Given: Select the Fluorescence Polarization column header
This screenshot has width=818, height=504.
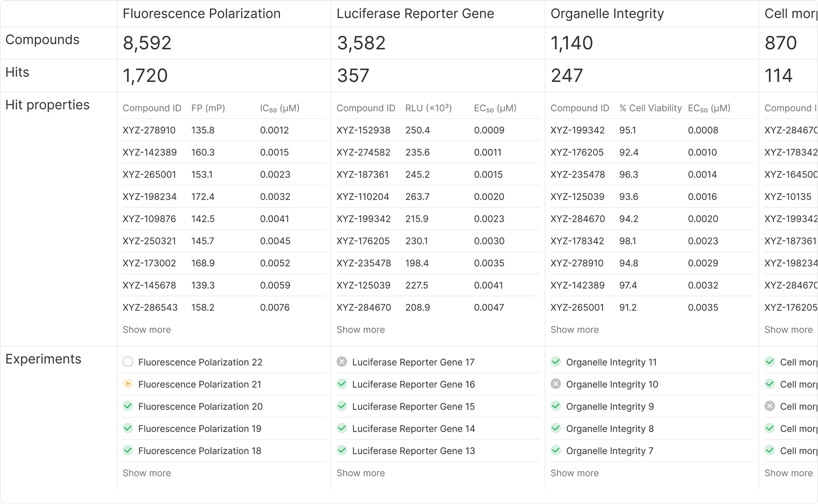Looking at the screenshot, I should pyautogui.click(x=202, y=14).
